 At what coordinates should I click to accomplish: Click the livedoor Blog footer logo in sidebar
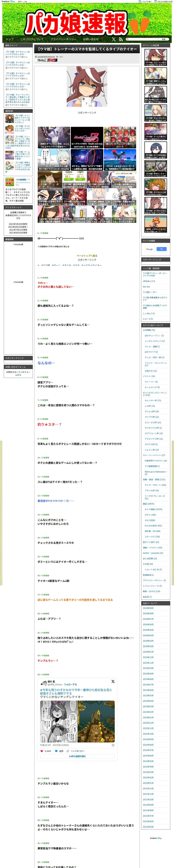click(x=155, y=838)
